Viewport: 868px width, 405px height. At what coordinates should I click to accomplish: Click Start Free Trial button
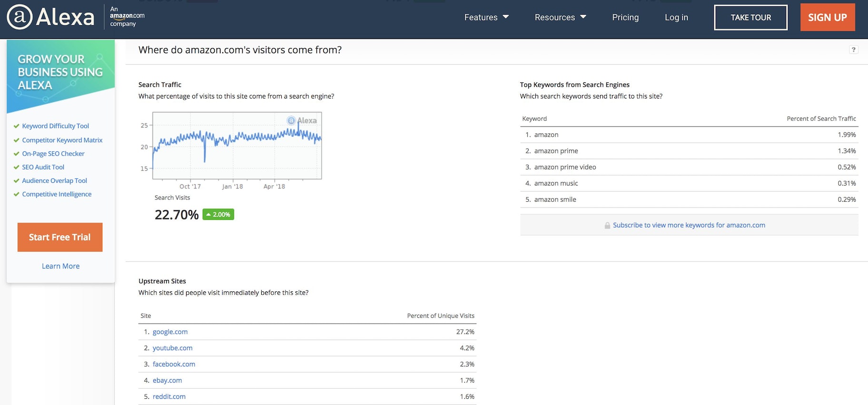60,237
